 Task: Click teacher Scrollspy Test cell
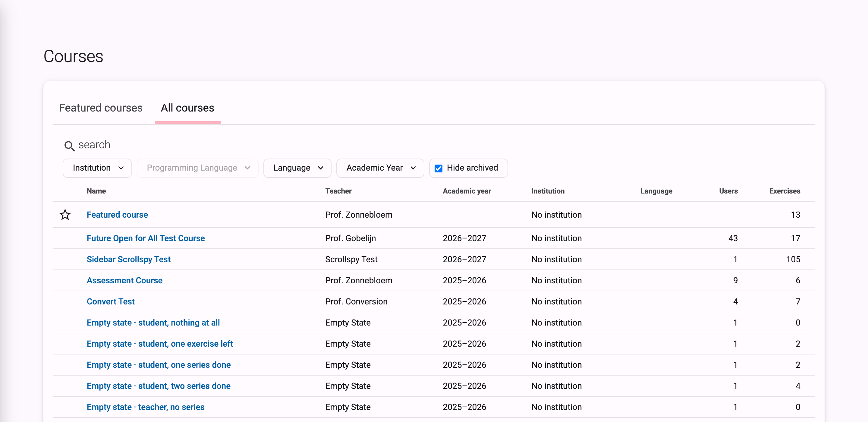tap(351, 259)
